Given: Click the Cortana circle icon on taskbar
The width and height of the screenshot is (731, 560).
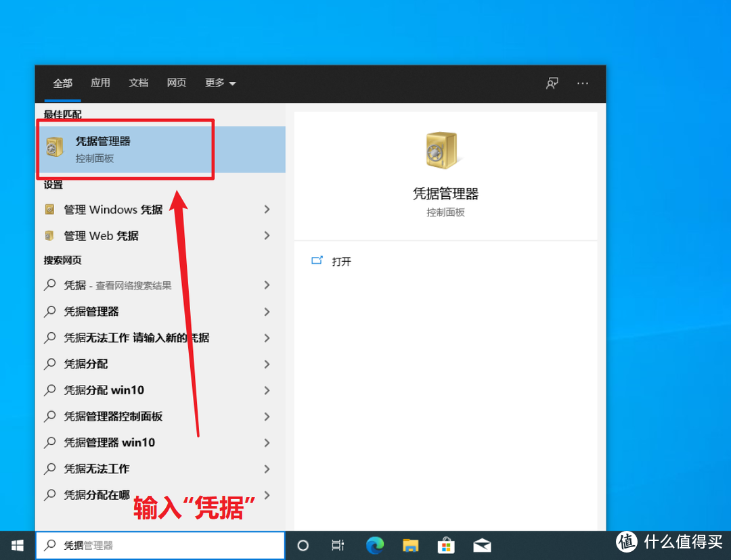Looking at the screenshot, I should [303, 545].
